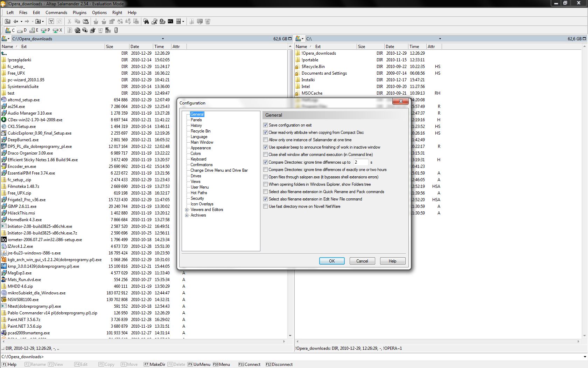
Task: Select Hot Paths in configuration tree
Action: (199, 193)
